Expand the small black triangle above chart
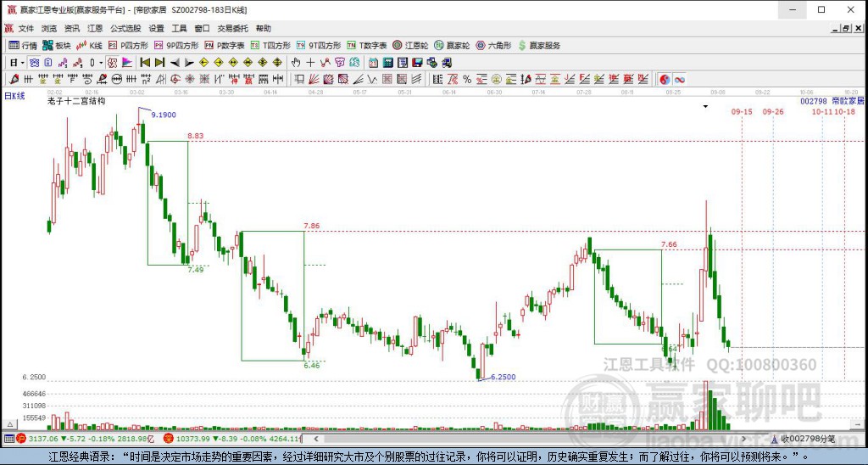This screenshot has height=465, width=868. coord(705,106)
